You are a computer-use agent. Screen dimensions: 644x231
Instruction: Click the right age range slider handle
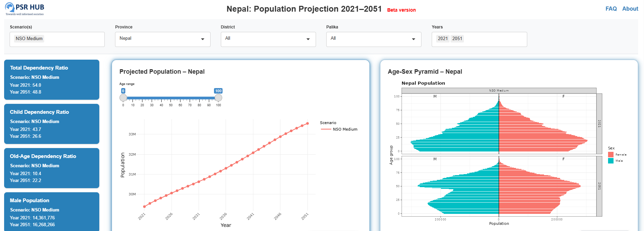point(218,98)
